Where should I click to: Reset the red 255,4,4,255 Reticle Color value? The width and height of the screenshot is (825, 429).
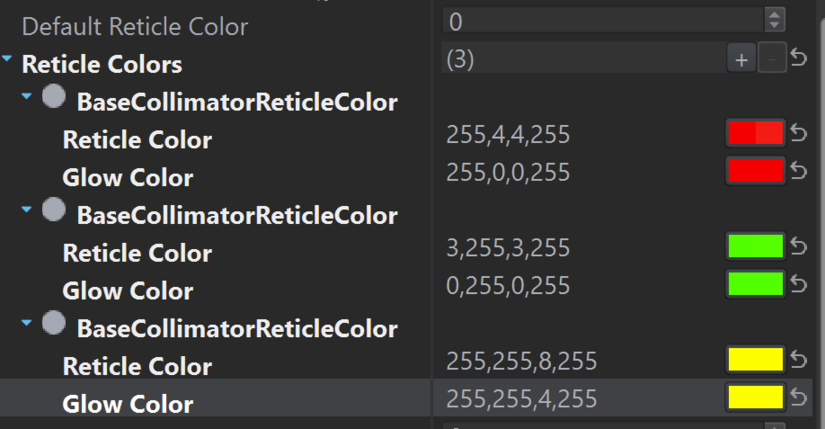pos(799,133)
